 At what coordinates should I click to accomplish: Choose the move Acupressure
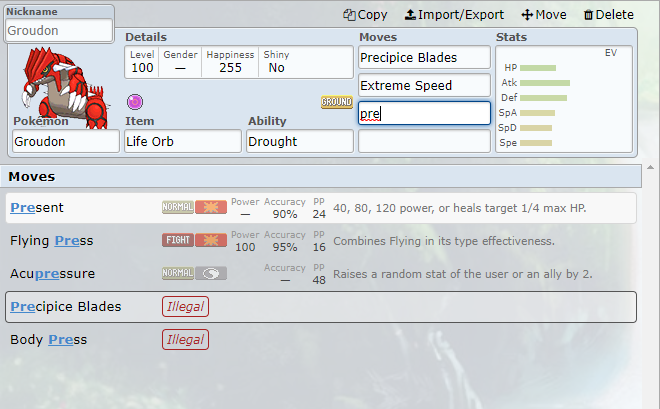(321, 274)
